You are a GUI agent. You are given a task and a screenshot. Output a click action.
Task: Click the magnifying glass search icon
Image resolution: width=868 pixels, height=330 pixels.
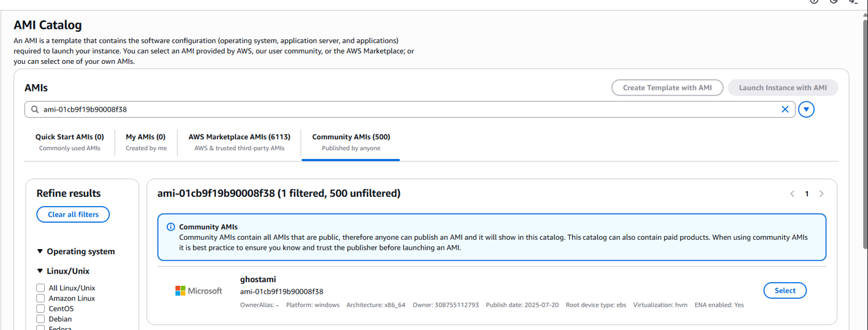pos(34,110)
